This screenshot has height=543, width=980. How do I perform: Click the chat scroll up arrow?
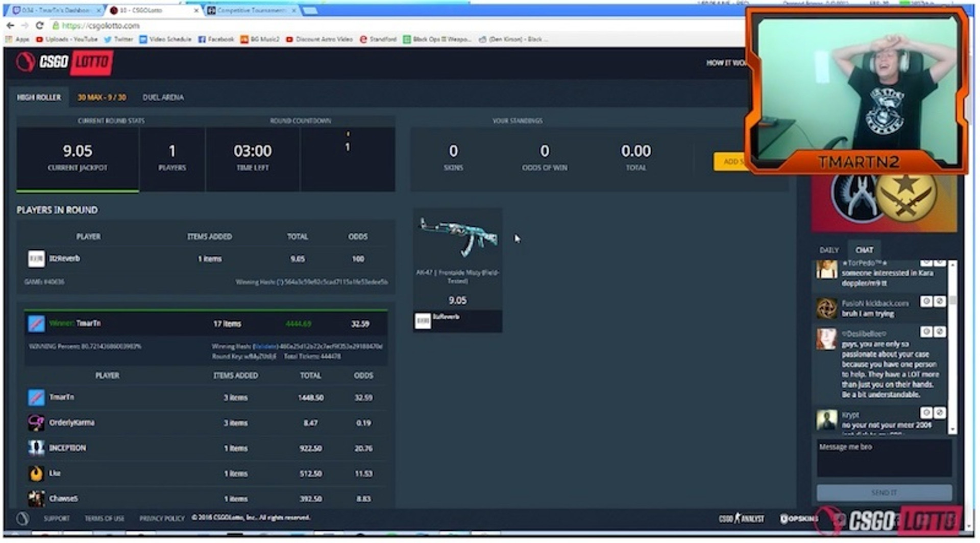click(952, 264)
